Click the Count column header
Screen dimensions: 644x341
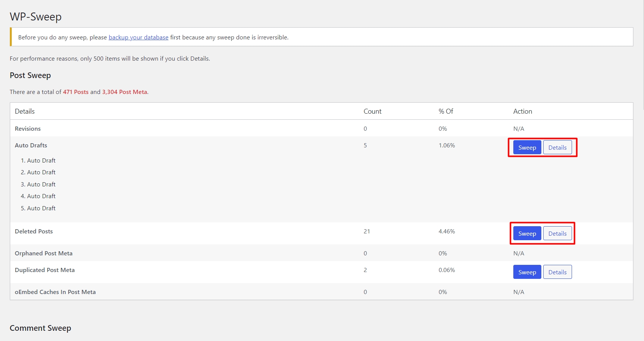(x=372, y=111)
